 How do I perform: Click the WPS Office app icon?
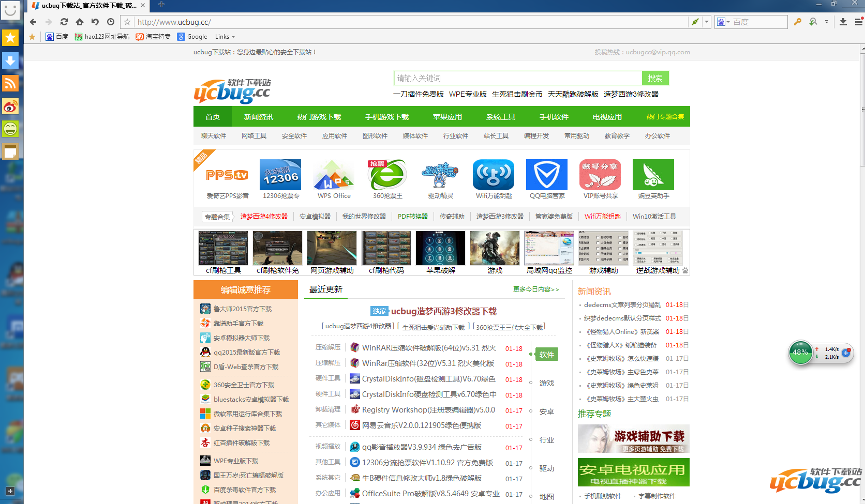point(334,175)
